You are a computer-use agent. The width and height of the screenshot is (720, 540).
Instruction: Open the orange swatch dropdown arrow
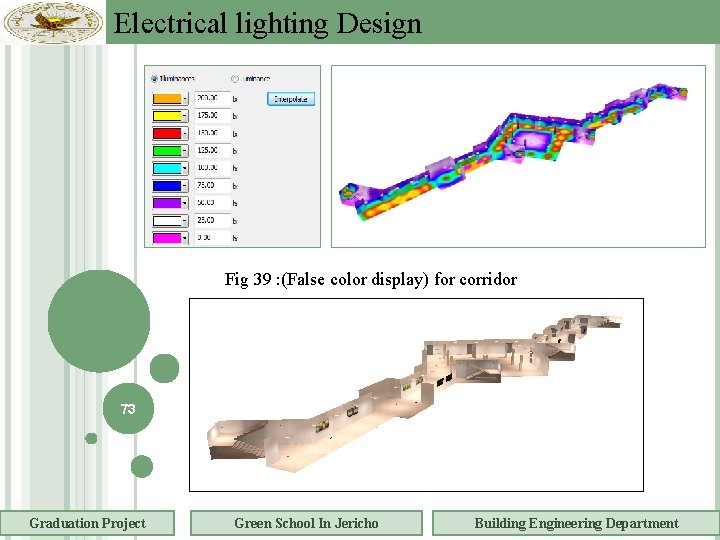tap(185, 99)
